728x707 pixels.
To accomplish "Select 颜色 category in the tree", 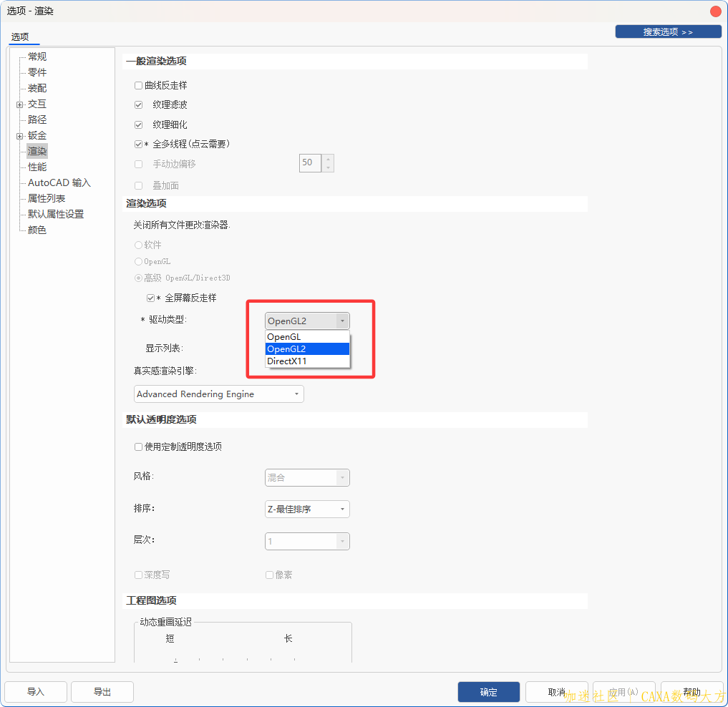I will (37, 230).
